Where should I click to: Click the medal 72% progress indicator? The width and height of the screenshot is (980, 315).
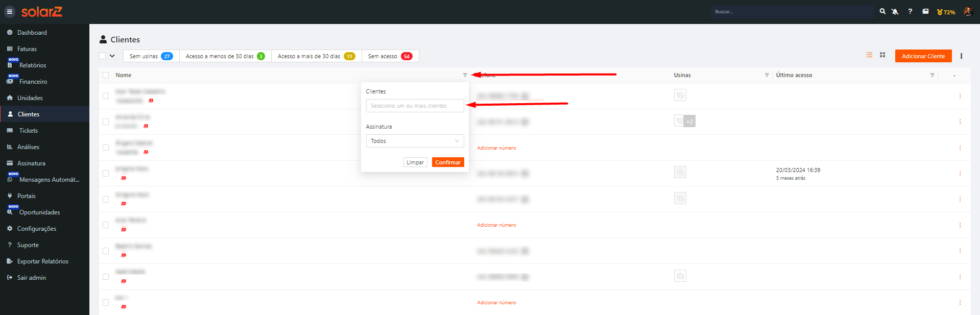[x=946, y=12]
